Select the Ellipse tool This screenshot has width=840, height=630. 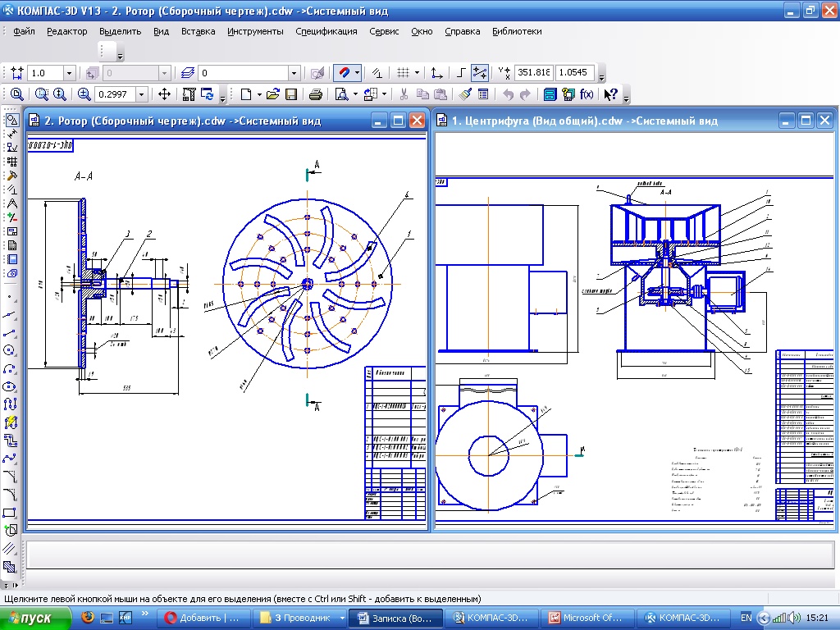click(10, 386)
